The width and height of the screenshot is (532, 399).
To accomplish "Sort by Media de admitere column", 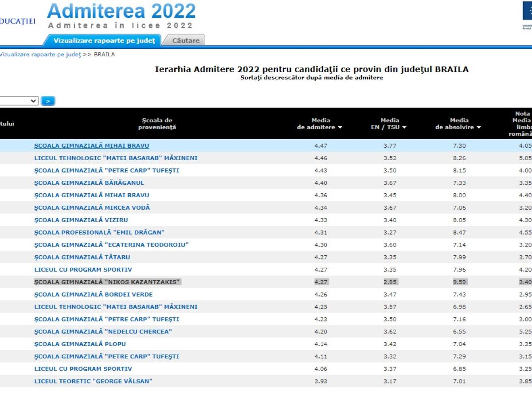I will point(320,124).
